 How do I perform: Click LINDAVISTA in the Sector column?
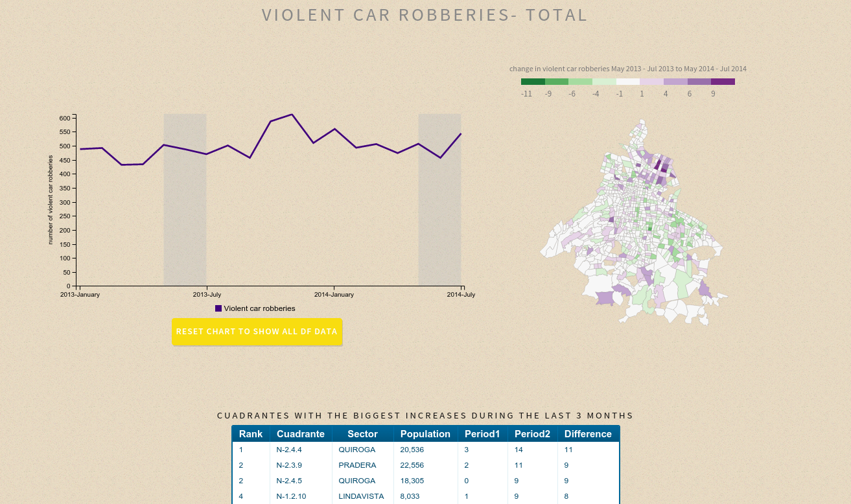361,496
